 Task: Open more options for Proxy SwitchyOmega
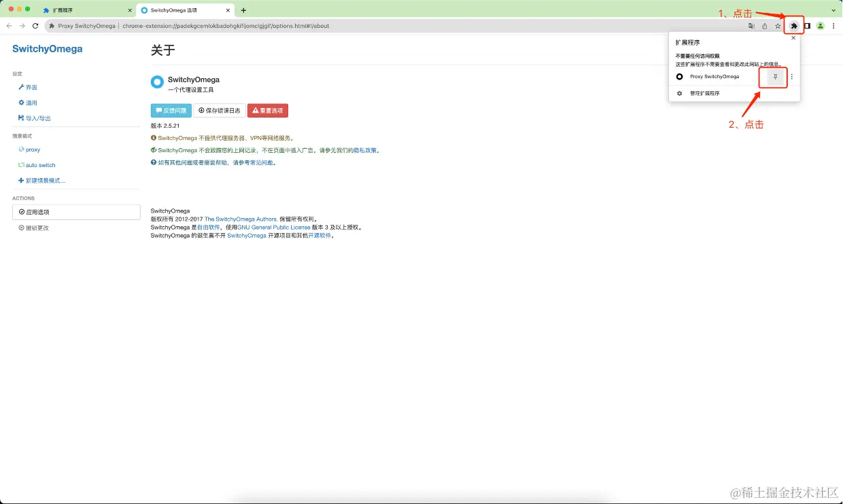(x=791, y=77)
